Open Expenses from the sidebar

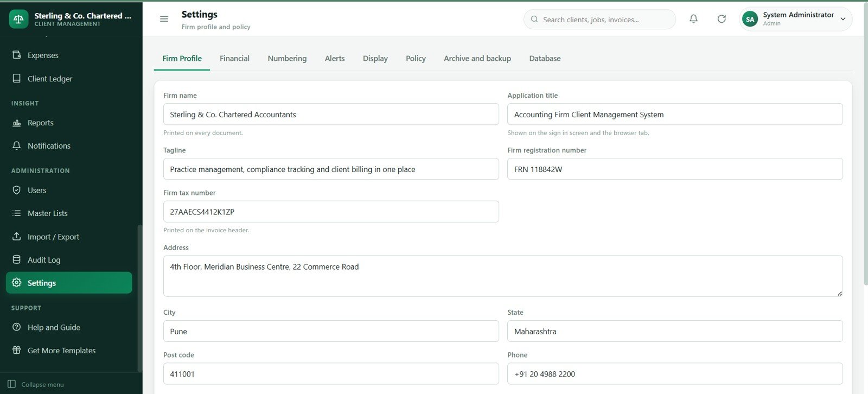pyautogui.click(x=69, y=55)
